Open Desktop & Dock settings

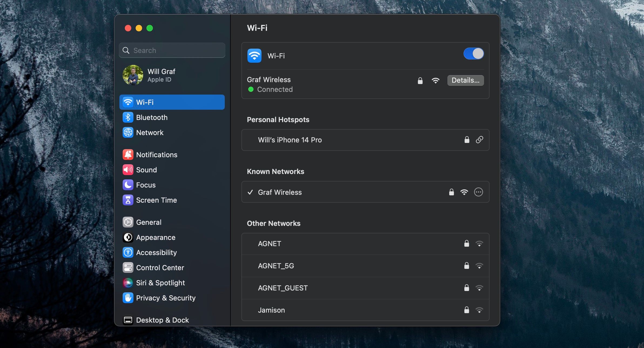(x=163, y=320)
